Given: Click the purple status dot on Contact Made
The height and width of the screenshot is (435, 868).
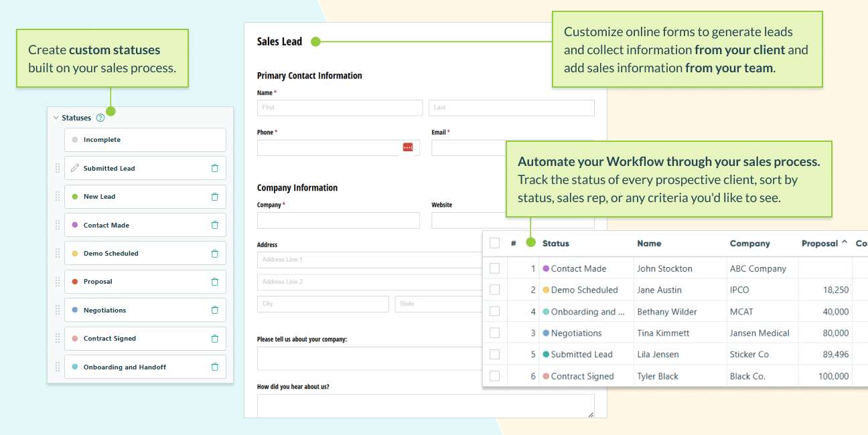Looking at the screenshot, I should pos(76,225).
